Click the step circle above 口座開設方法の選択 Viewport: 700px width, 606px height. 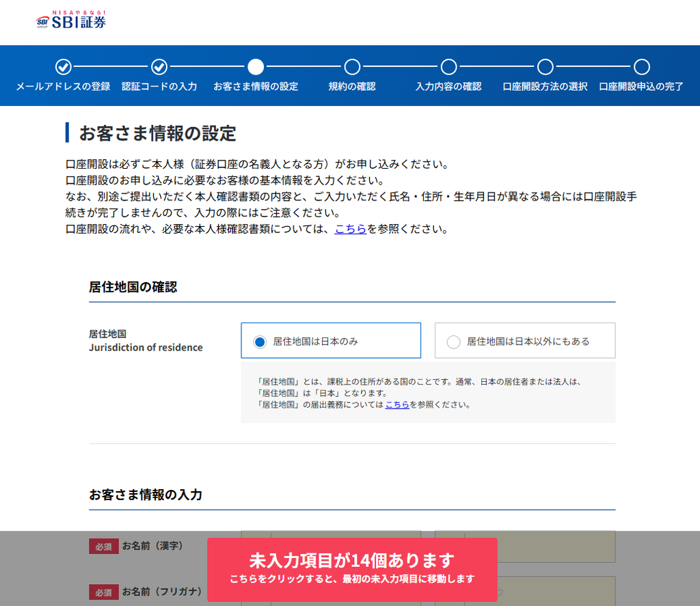[x=545, y=67]
